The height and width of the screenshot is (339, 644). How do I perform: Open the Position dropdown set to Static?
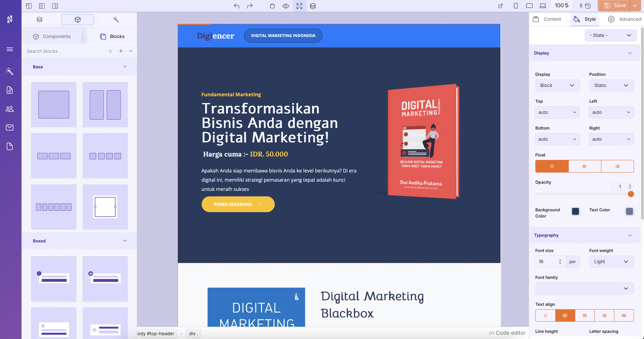[x=611, y=85]
